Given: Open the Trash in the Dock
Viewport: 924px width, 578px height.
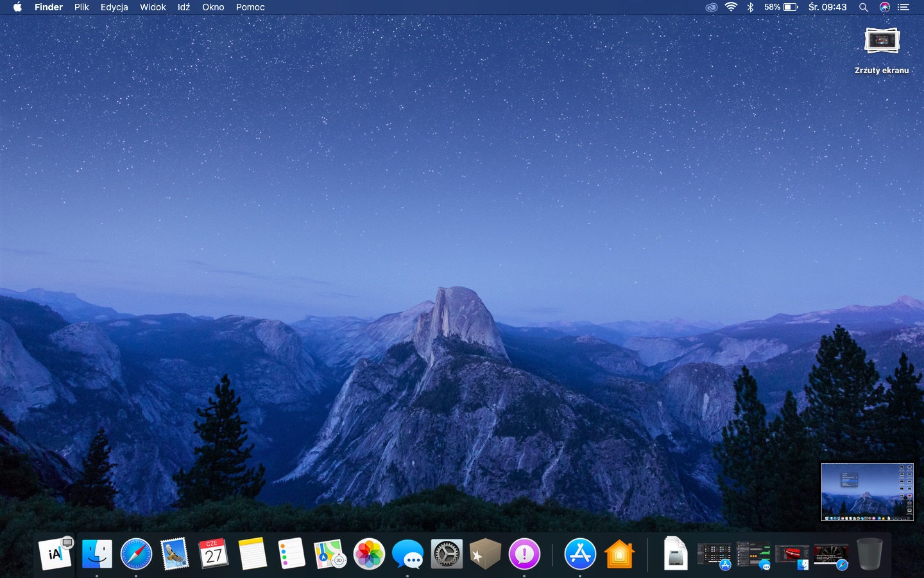Looking at the screenshot, I should pyautogui.click(x=869, y=554).
